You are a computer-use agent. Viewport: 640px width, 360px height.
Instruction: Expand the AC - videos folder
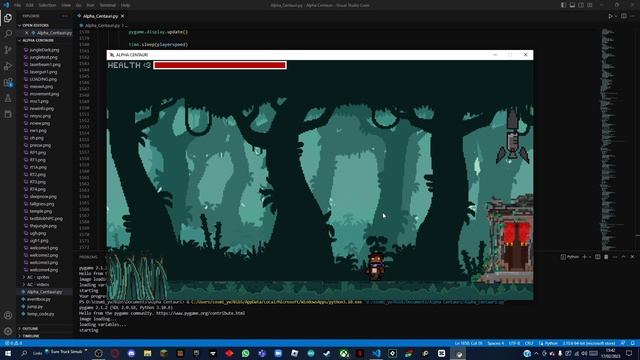coord(38,284)
